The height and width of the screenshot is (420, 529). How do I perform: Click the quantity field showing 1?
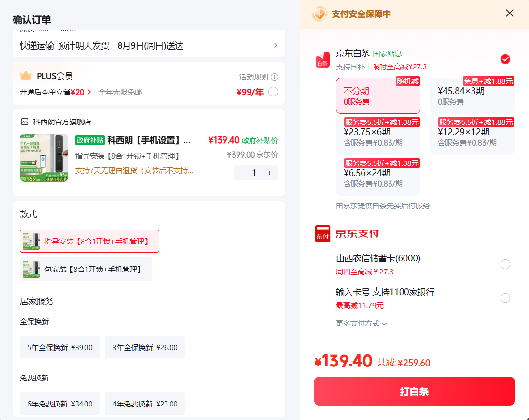click(254, 173)
